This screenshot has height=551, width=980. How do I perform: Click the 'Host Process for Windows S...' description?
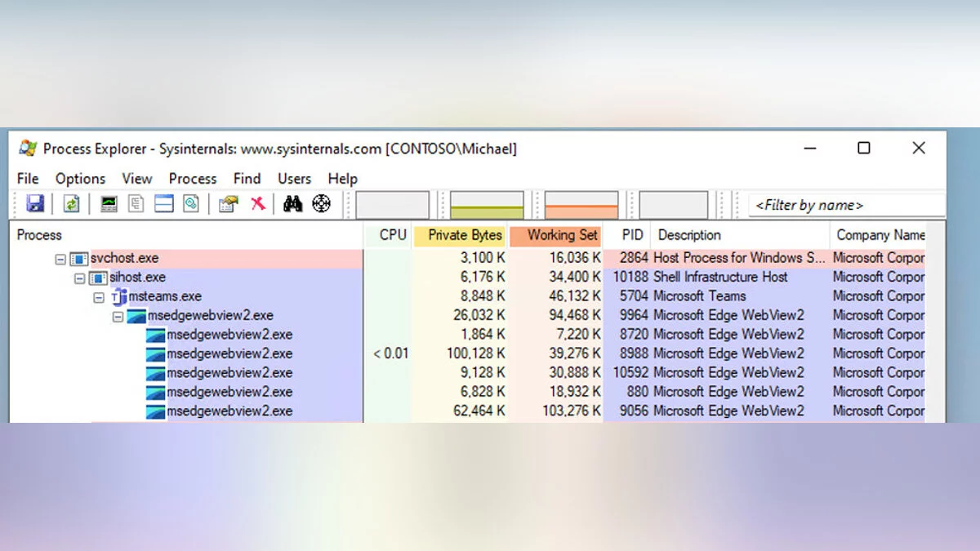tap(740, 258)
